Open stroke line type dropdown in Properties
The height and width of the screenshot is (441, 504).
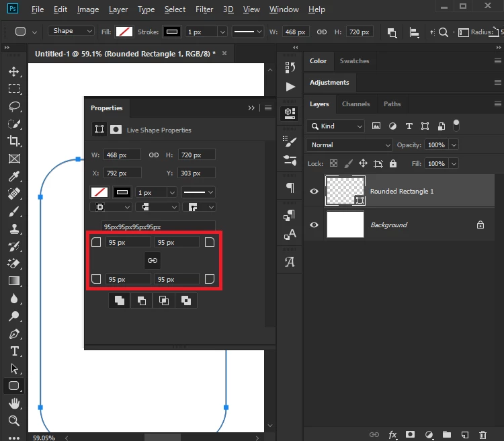pos(198,192)
